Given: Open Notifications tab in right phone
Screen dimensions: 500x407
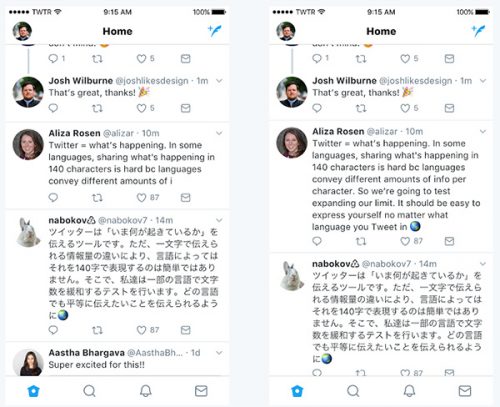Looking at the screenshot, I should (x=409, y=391).
